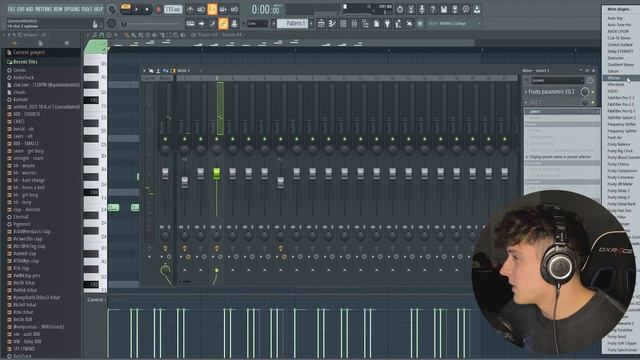This screenshot has height=360, width=640.
Task: Choose Auto-Key in plugin list
Action: tap(615, 18)
